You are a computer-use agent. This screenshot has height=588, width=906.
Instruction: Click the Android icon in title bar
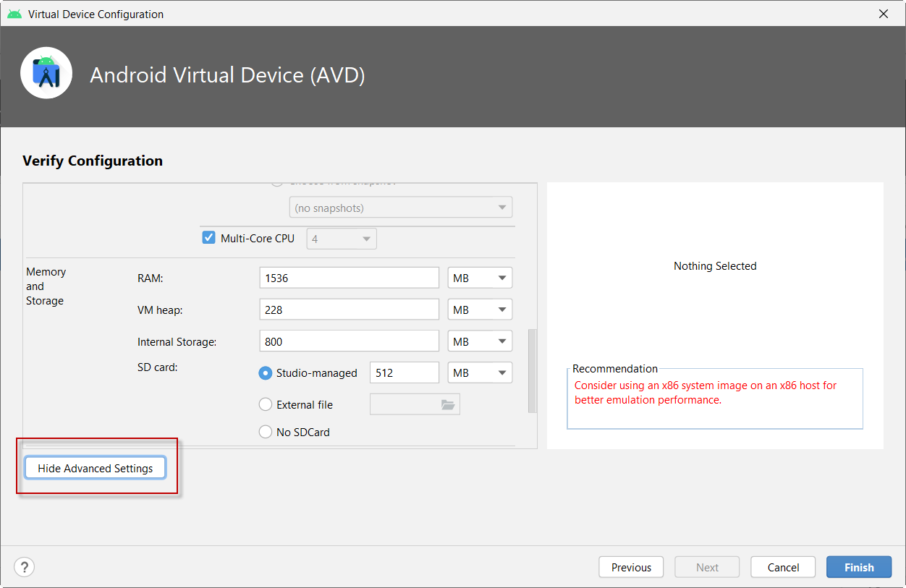pos(14,14)
